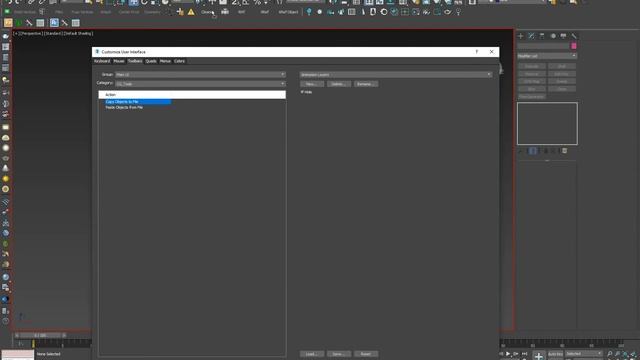Click the Standard viewport label
Screen dimensions: 640x360
coord(53,33)
